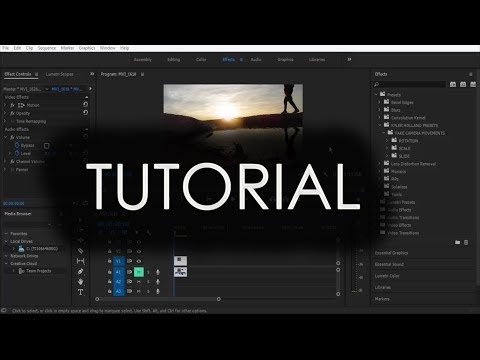Screen dimensions: 480x360
Task: Open the File menu
Action: click(x=6, y=48)
